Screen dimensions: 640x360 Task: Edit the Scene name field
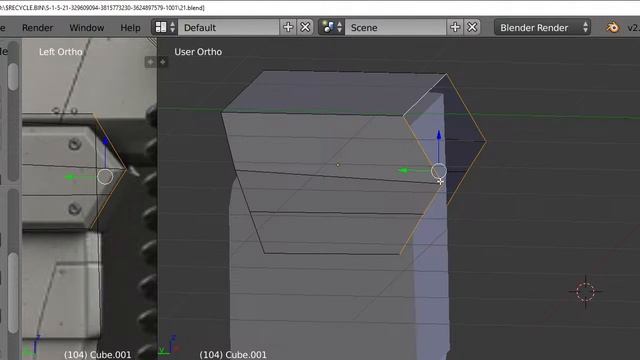pos(396,27)
